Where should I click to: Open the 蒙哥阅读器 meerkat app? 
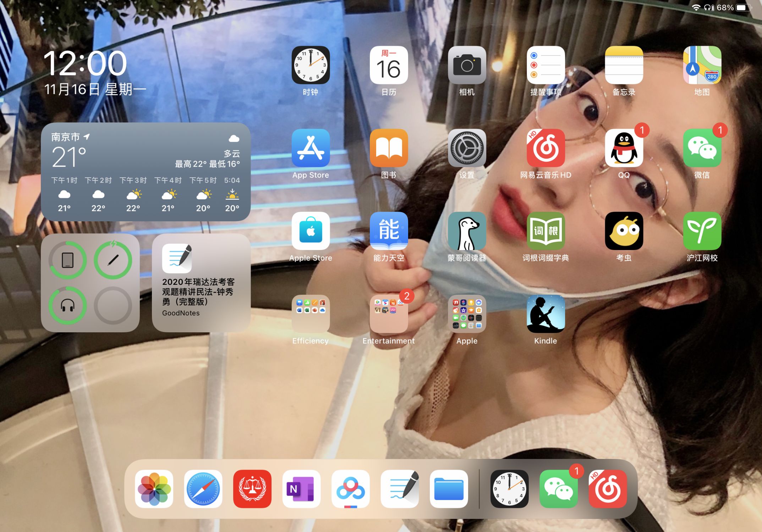(467, 231)
